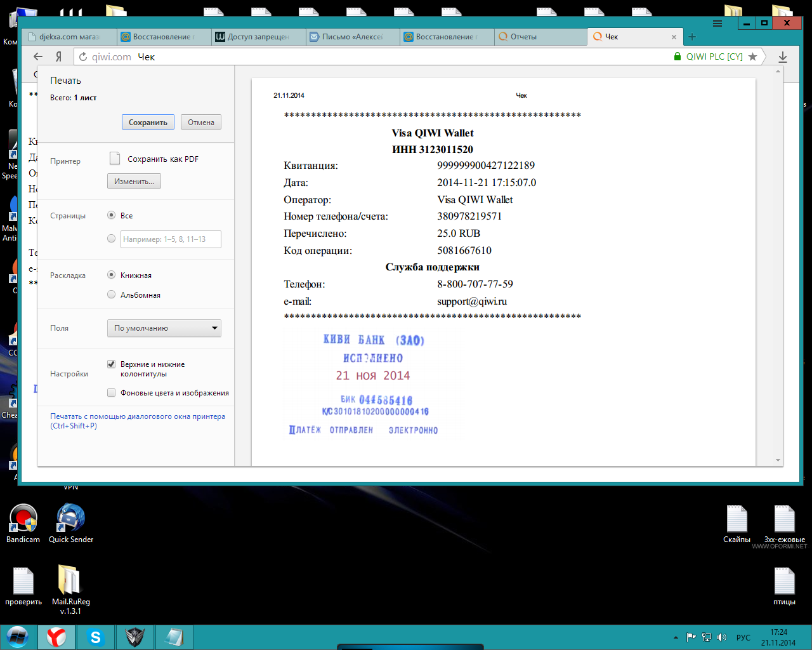Click the support@qiwi.ru email text
812x650 pixels.
[x=472, y=302]
